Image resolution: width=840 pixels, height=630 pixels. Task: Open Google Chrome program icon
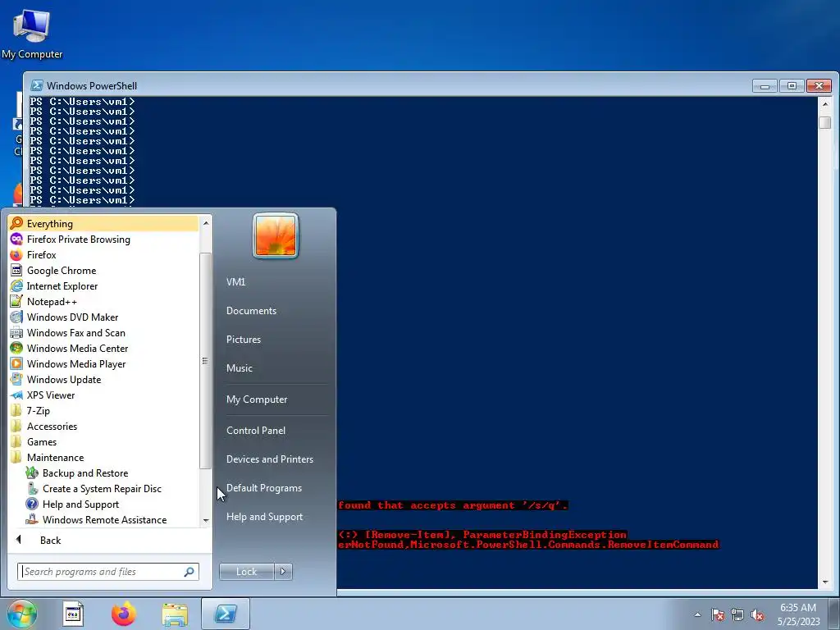pos(16,270)
